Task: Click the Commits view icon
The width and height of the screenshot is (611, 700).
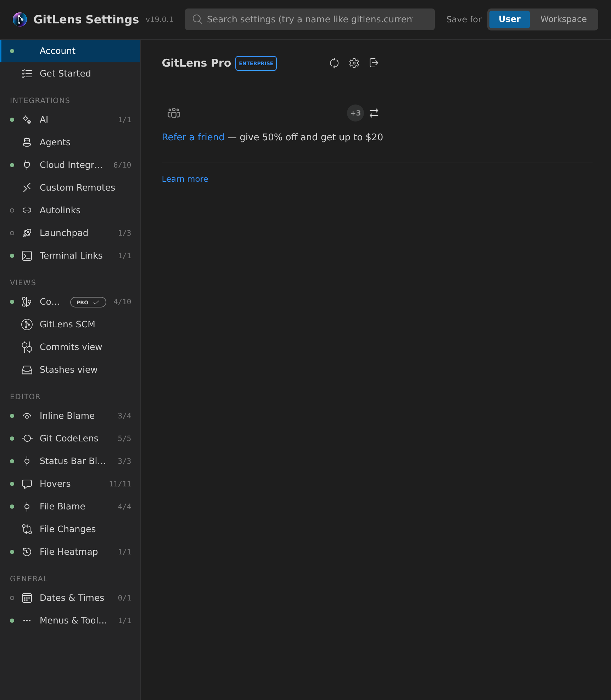Action: (x=27, y=347)
